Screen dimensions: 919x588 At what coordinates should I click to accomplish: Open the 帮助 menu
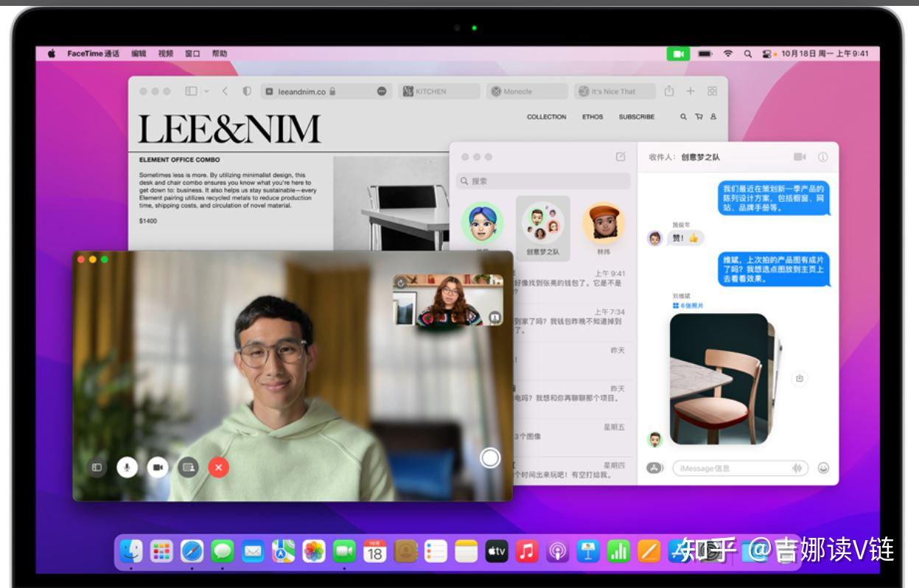pyautogui.click(x=220, y=54)
